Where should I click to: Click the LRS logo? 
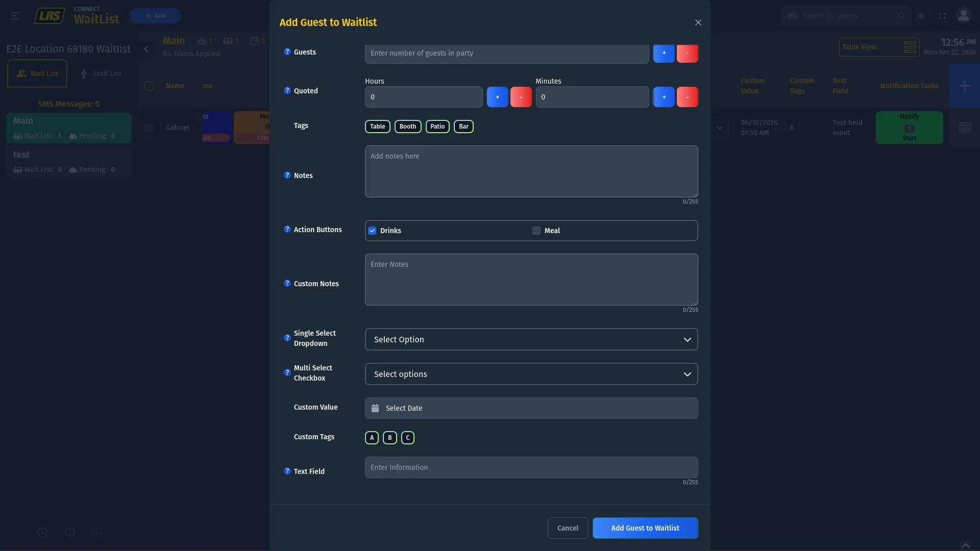pyautogui.click(x=50, y=16)
